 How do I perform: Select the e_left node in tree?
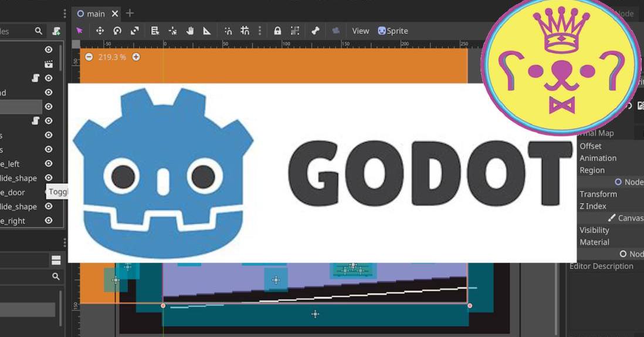tap(10, 164)
